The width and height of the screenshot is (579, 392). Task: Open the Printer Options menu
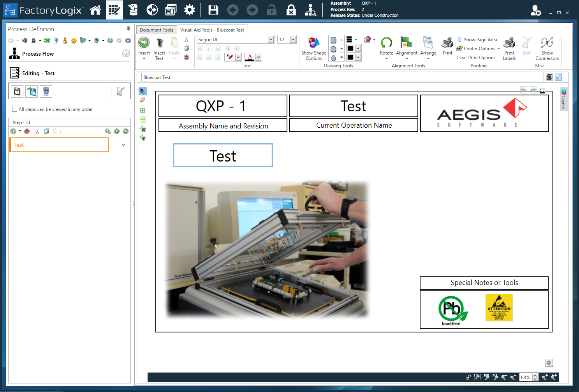click(479, 49)
